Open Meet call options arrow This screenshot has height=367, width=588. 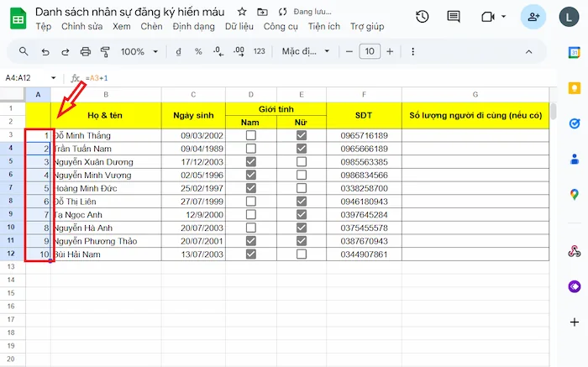pos(504,17)
